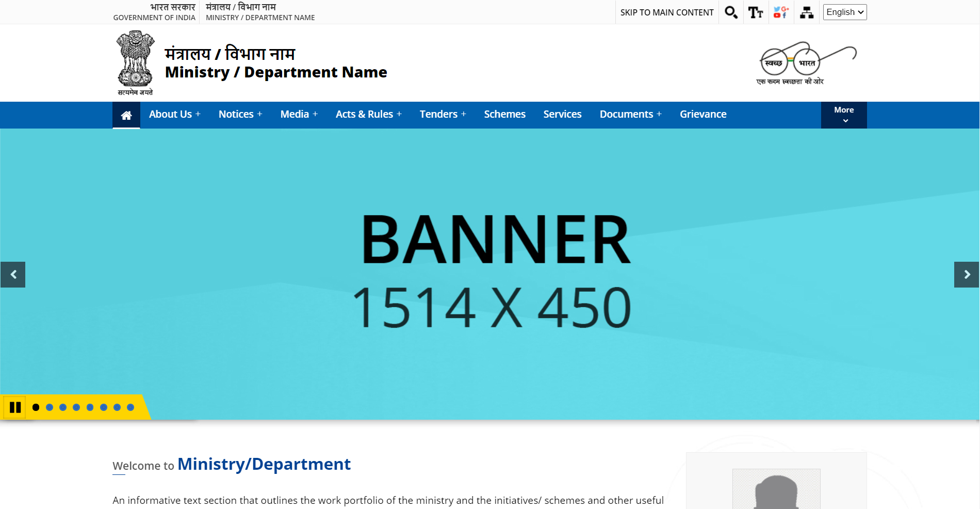Open the Grievance menu item
Screen dimensions: 980x509
(x=703, y=115)
